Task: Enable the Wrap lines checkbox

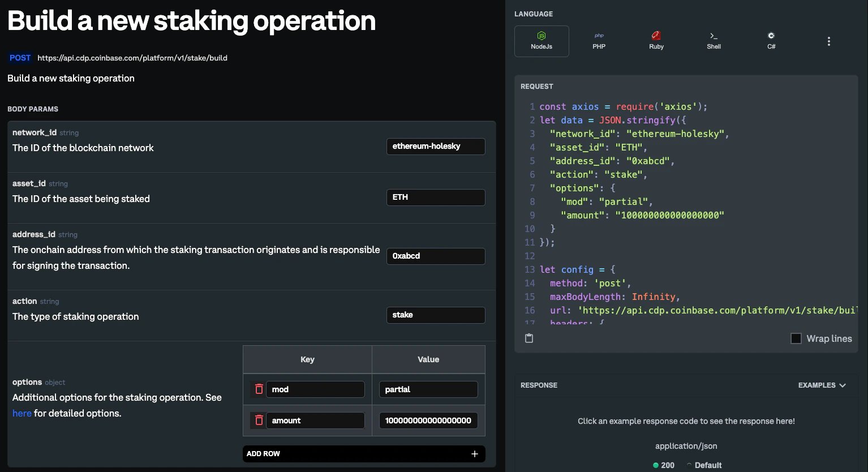Action: click(796, 338)
